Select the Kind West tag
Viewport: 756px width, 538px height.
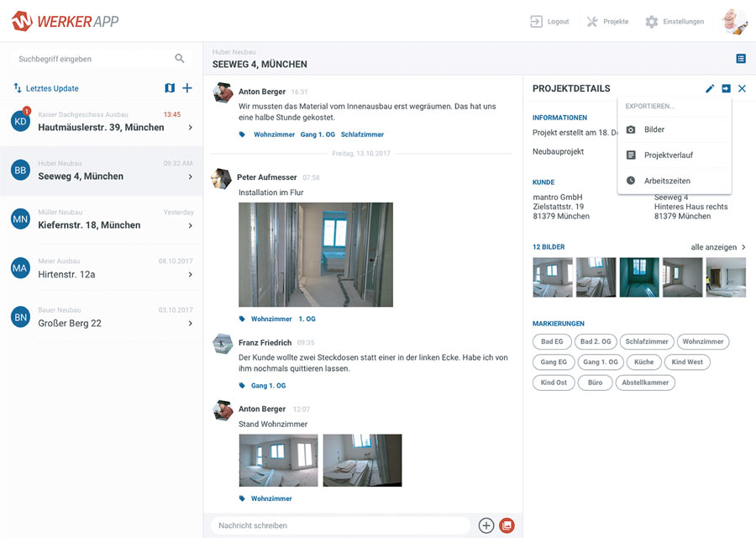(x=687, y=361)
